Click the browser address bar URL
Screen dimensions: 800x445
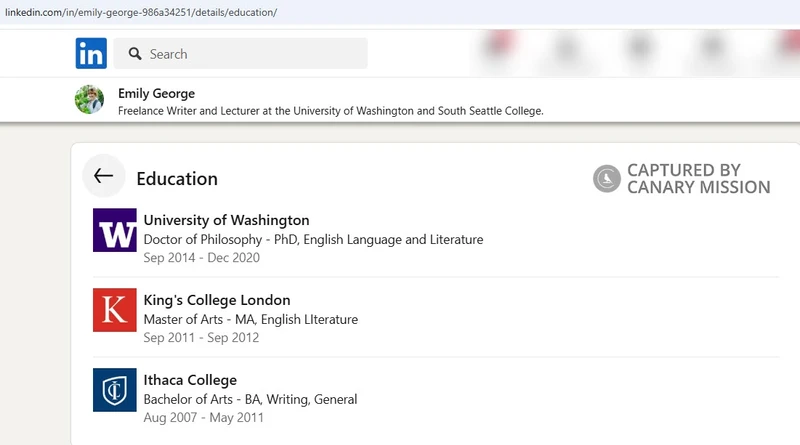point(141,12)
